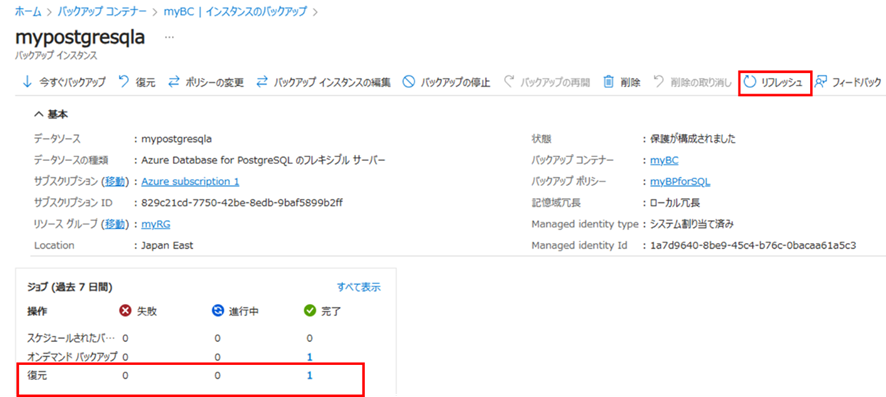886x397 pixels.
Task: Open completed count 1 for 復元 row
Action: (310, 376)
